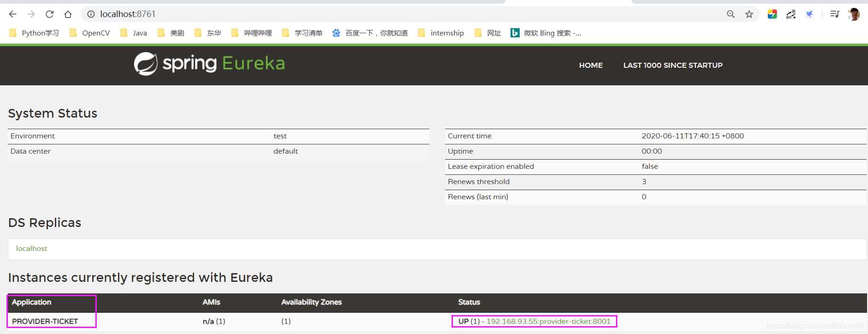Screen dimensions: 868x334
Task: Select the Uptime value 00:00
Action: click(x=652, y=151)
